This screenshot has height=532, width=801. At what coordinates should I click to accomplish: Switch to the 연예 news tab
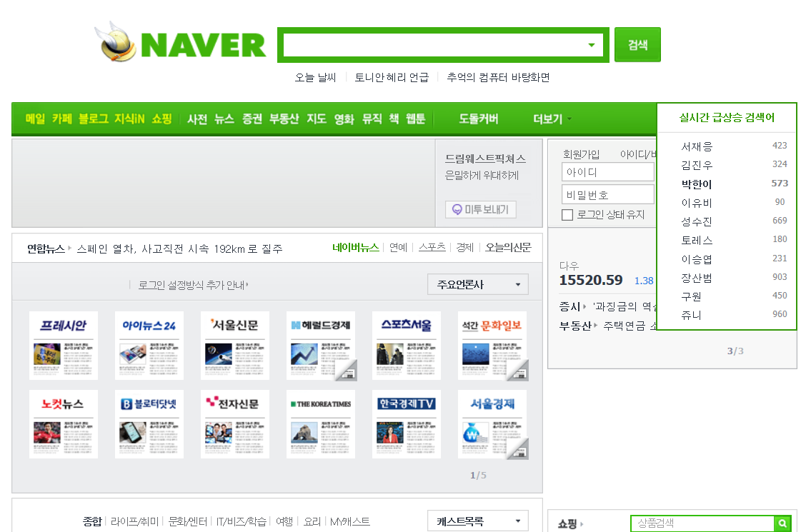click(398, 248)
